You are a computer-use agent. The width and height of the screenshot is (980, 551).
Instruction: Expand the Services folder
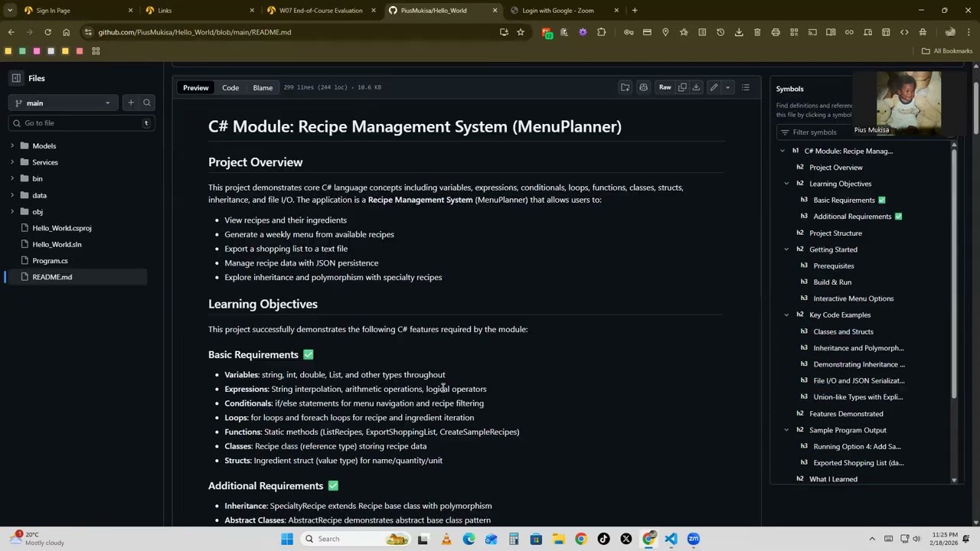(x=12, y=162)
